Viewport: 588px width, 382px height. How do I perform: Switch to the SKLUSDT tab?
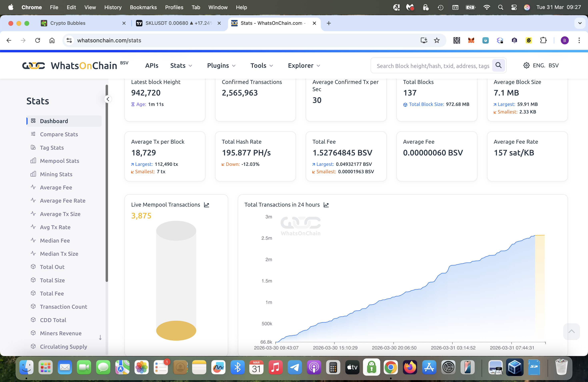coord(178,23)
